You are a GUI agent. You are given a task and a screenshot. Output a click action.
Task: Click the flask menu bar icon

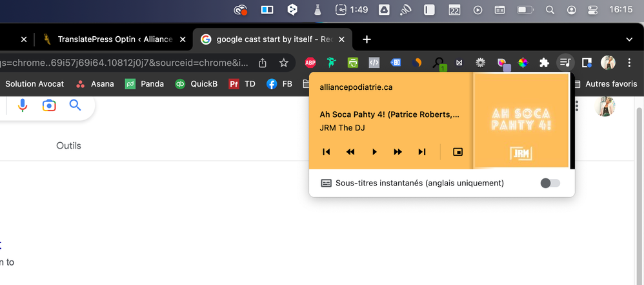[317, 10]
